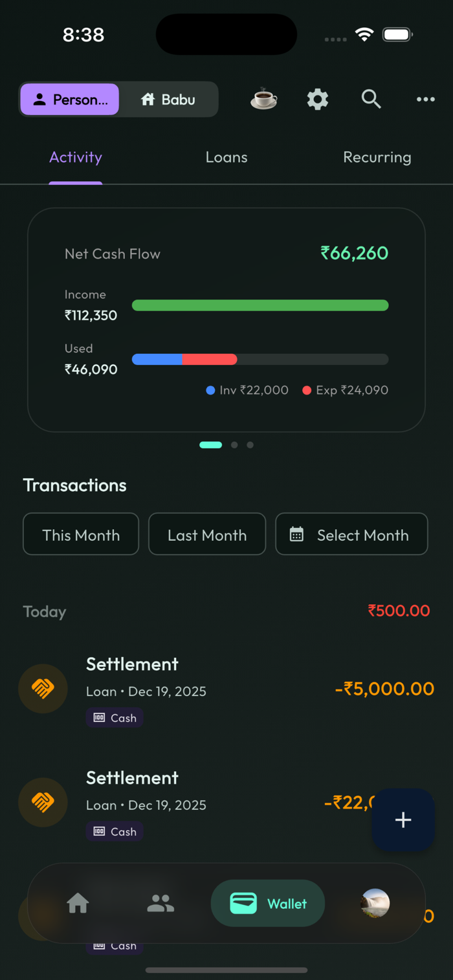Open settings via gear icon
Image resolution: width=453 pixels, height=980 pixels.
pos(317,99)
